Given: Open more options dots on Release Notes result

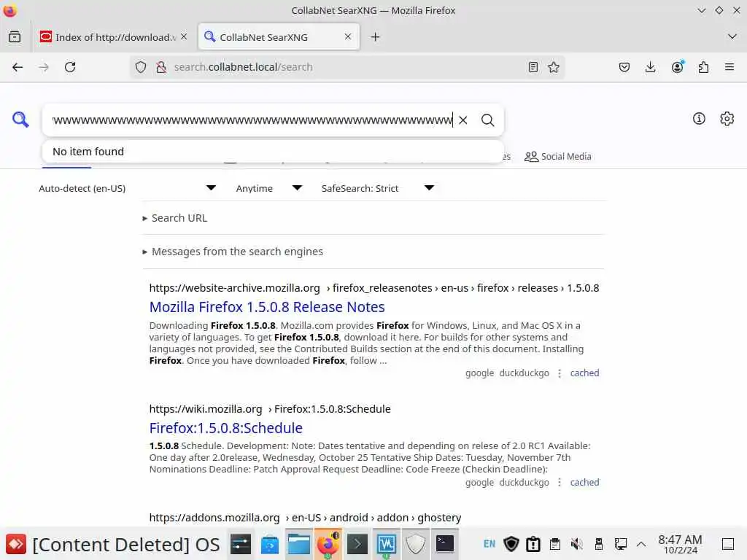Looking at the screenshot, I should (x=560, y=373).
